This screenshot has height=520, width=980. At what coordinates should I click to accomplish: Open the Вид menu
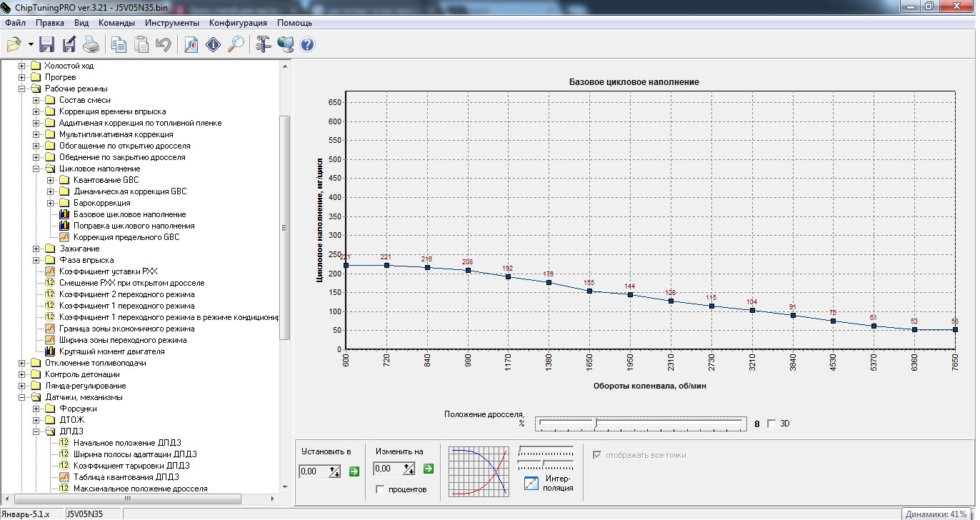pyautogui.click(x=81, y=23)
